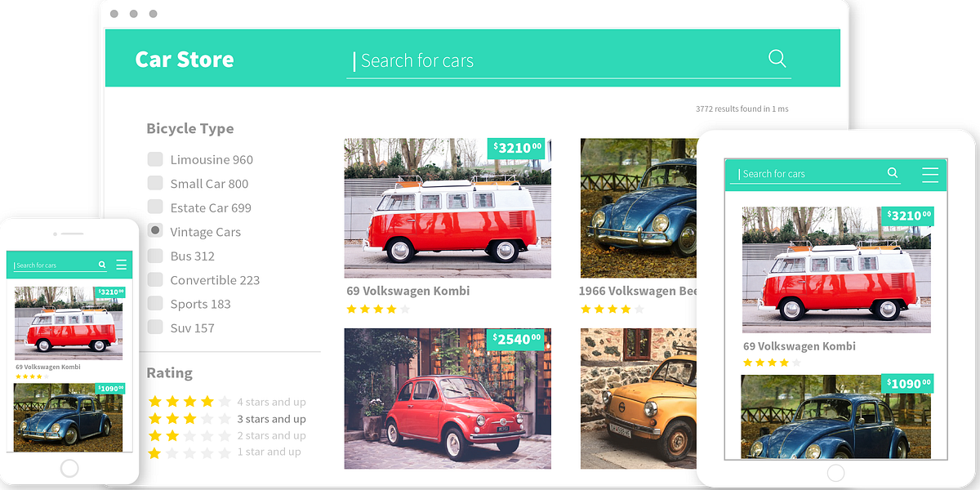Click the magnifier icon in the phone search bar
Screen dimensions: 980x490
pos(102,265)
